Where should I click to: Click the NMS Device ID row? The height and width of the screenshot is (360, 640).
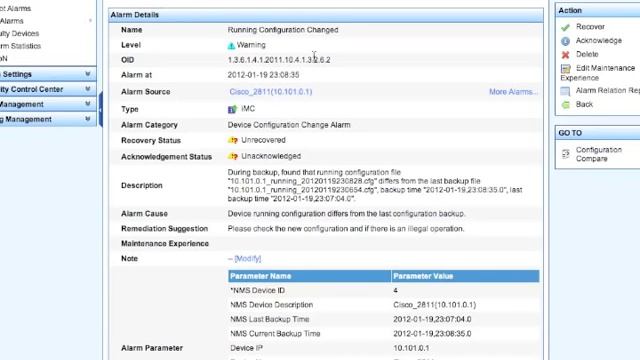tap(384, 291)
